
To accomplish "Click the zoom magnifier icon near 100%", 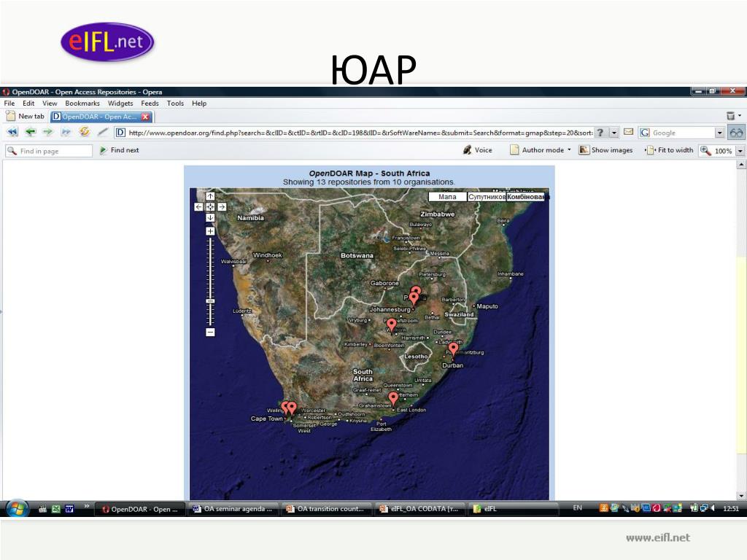I will point(705,150).
